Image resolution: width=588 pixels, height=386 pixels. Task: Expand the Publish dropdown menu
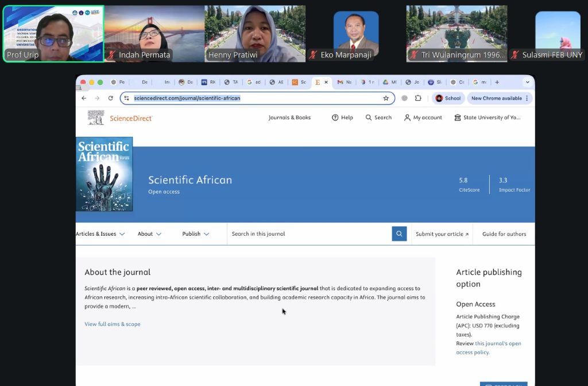[x=195, y=234]
